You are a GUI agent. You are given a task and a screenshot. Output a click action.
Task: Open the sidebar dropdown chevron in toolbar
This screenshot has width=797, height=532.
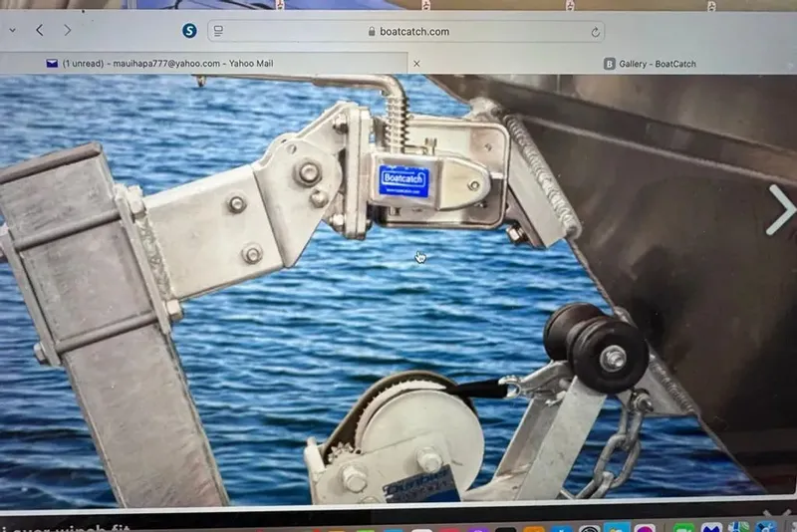tap(13, 31)
